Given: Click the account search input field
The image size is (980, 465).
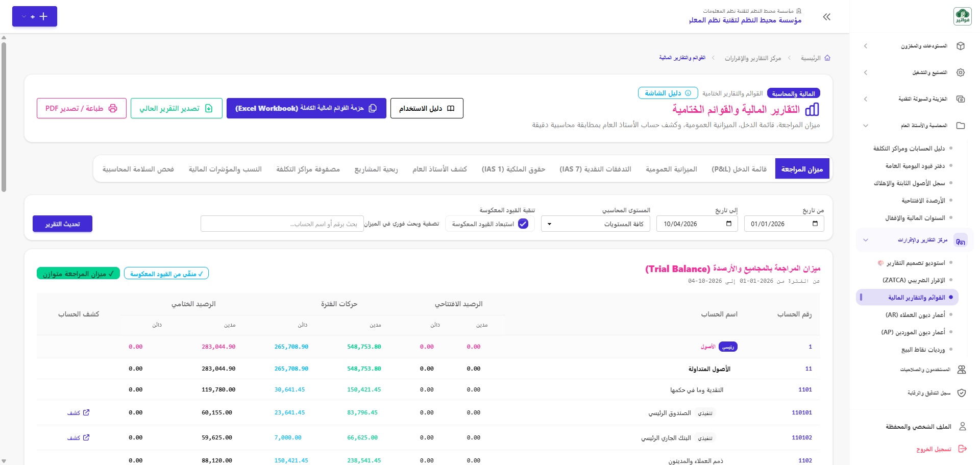Looking at the screenshot, I should click(x=282, y=224).
